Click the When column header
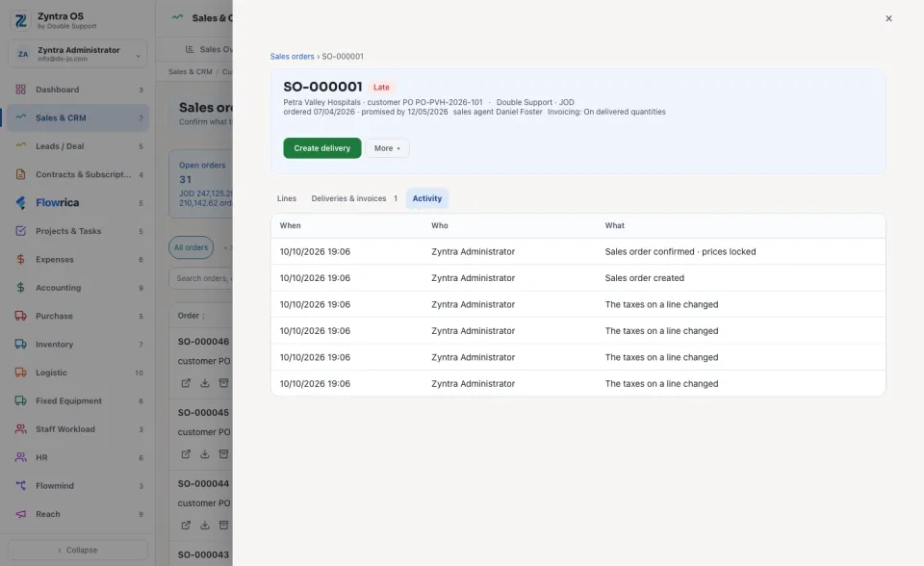Image resolution: width=924 pixels, height=566 pixels. click(290, 225)
